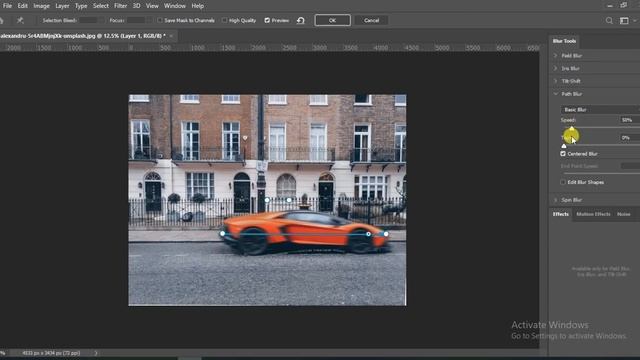Expand the Tilt-Shift section
Image resolution: width=640 pixels, height=360 pixels.
pyautogui.click(x=556, y=81)
